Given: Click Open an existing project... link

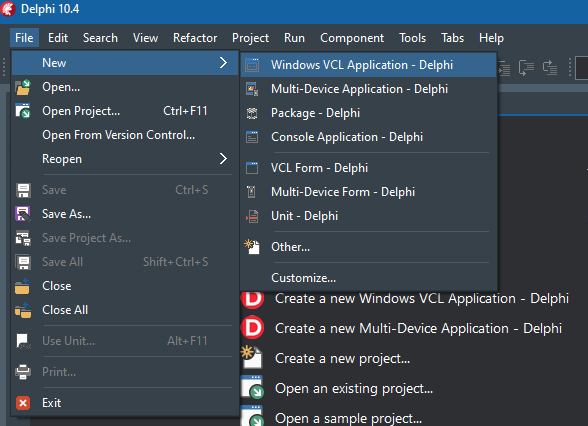Looking at the screenshot, I should click(354, 388).
